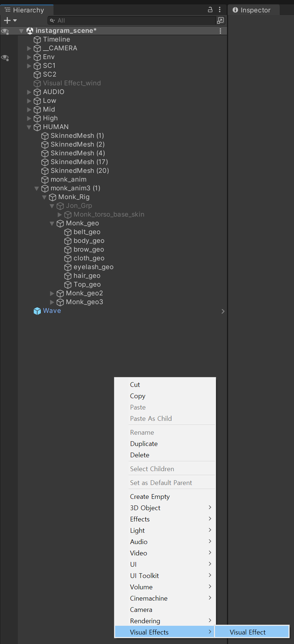Click the Unity scene icon beside instagram_scene
This screenshot has height=644, width=294.
click(x=30, y=31)
